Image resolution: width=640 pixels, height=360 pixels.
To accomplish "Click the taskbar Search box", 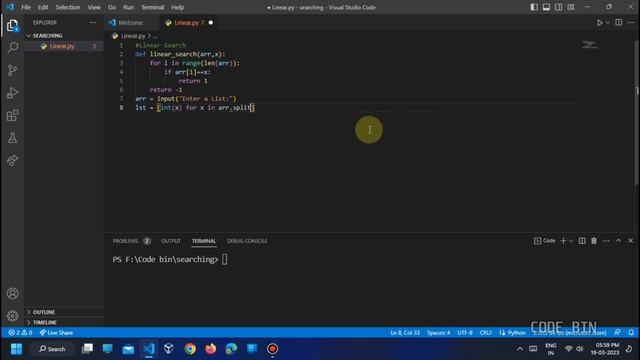I will 52,349.
